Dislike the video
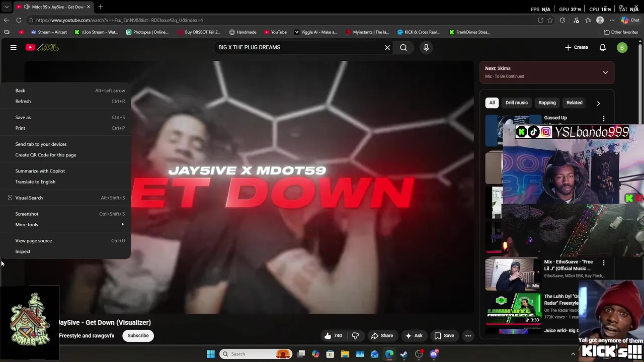 click(x=355, y=336)
